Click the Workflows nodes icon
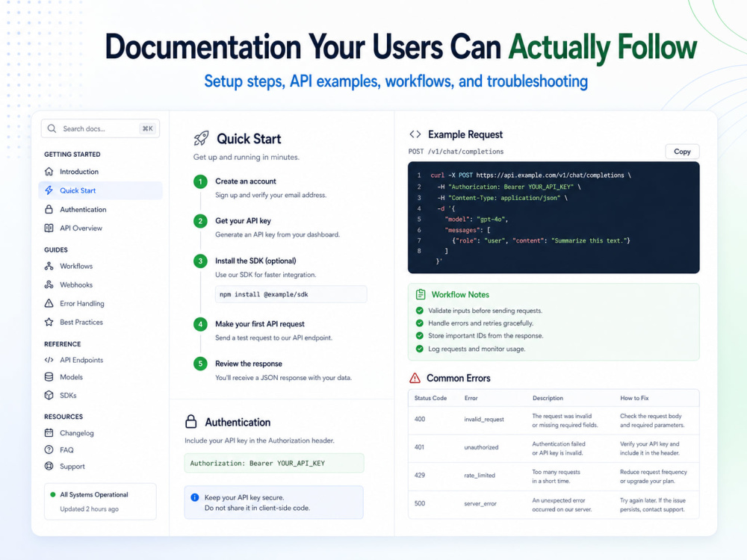This screenshot has width=747, height=560. [49, 266]
